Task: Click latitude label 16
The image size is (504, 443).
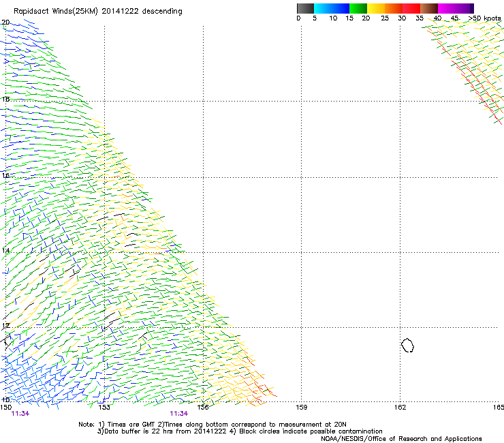Action: coord(5,175)
